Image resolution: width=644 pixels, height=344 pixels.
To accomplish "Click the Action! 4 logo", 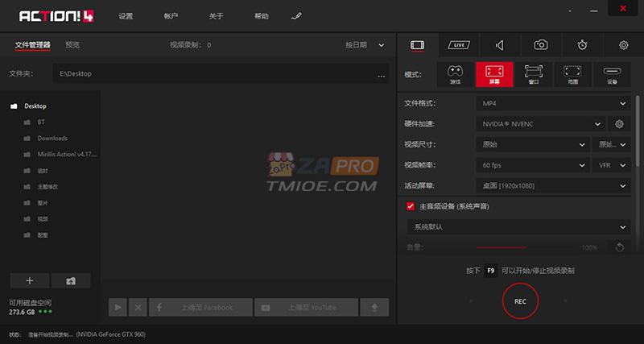I will 56,16.
